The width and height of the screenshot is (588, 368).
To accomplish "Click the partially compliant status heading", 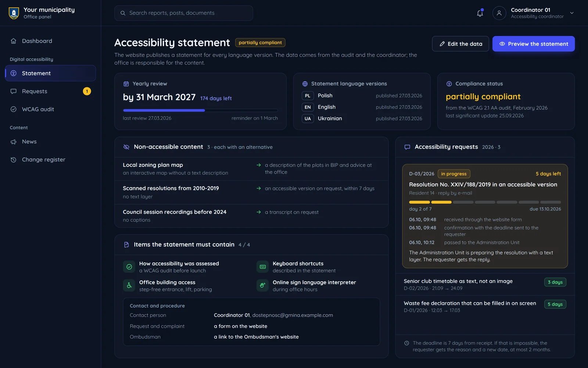I will [483, 97].
